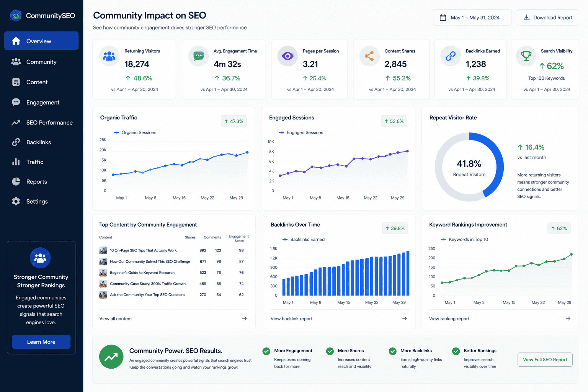588x392 pixels.
Task: Click the More Engagement checkmark icon
Action: (266, 351)
